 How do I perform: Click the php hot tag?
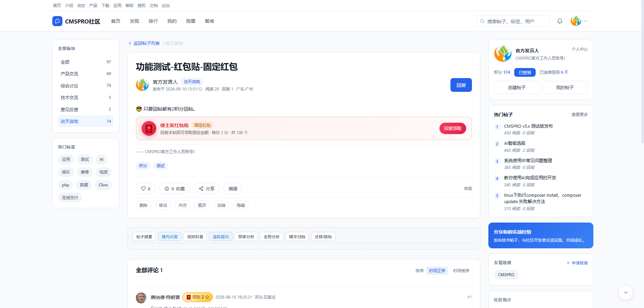pos(66,185)
